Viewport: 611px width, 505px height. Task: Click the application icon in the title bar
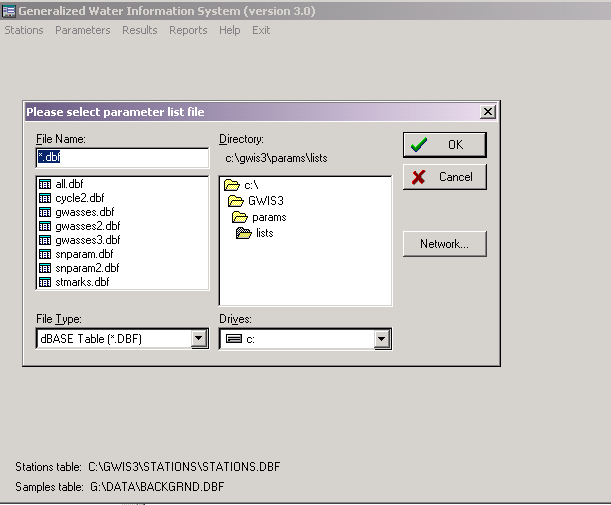[8, 11]
